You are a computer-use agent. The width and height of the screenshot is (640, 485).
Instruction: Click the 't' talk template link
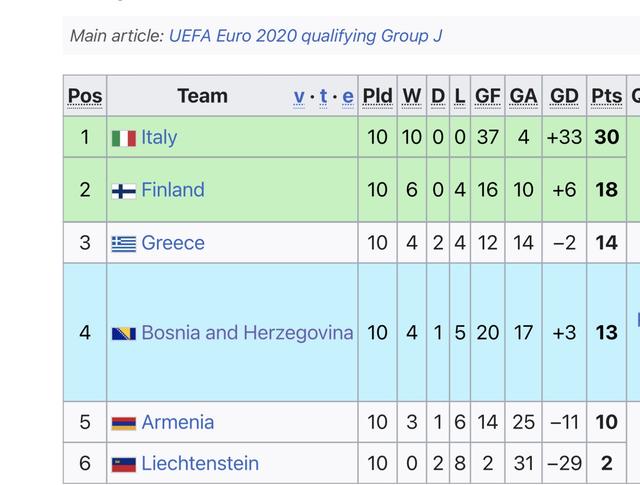[x=323, y=96]
